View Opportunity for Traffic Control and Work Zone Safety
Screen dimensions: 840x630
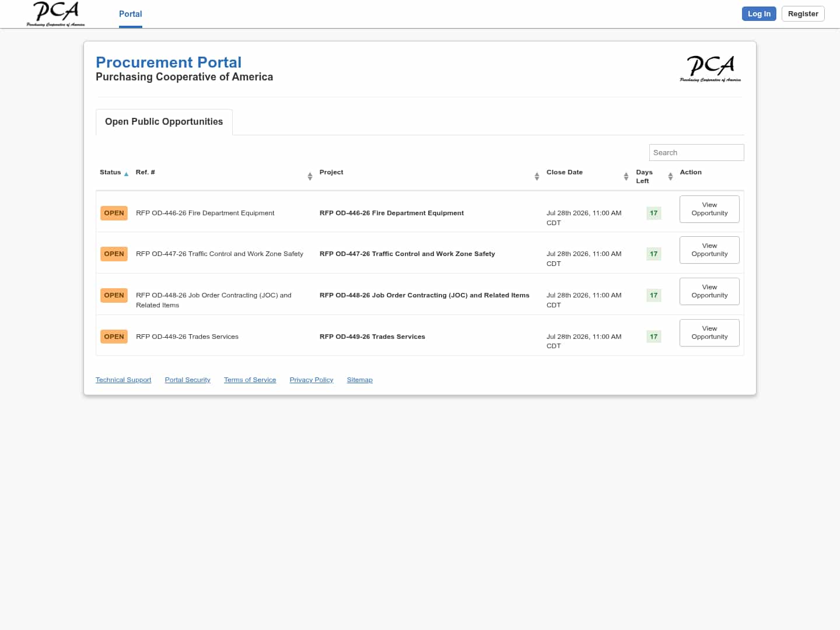click(x=709, y=250)
